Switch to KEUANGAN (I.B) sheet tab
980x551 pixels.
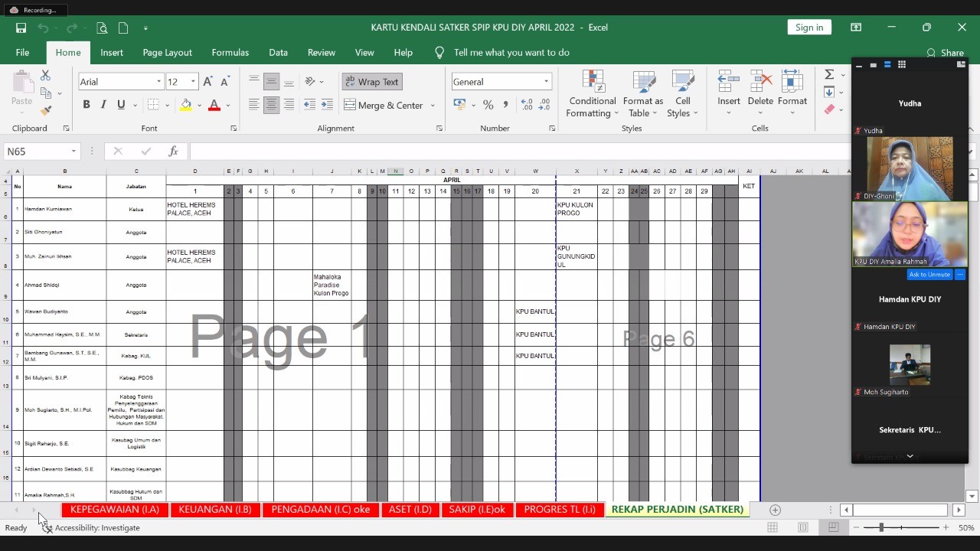pyautogui.click(x=214, y=510)
